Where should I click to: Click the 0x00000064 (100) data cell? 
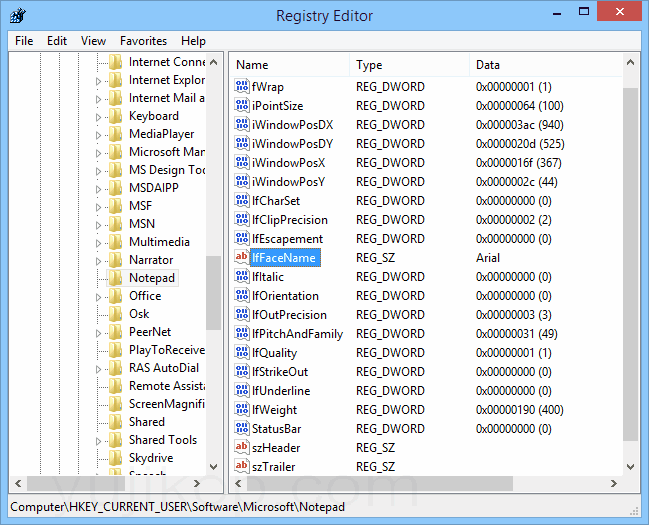coord(520,106)
